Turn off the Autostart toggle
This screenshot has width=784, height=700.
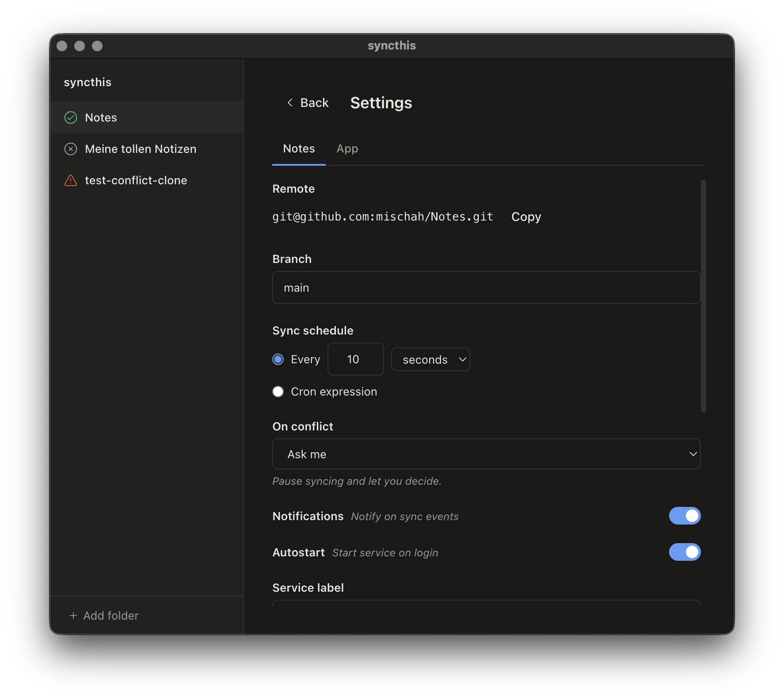685,552
